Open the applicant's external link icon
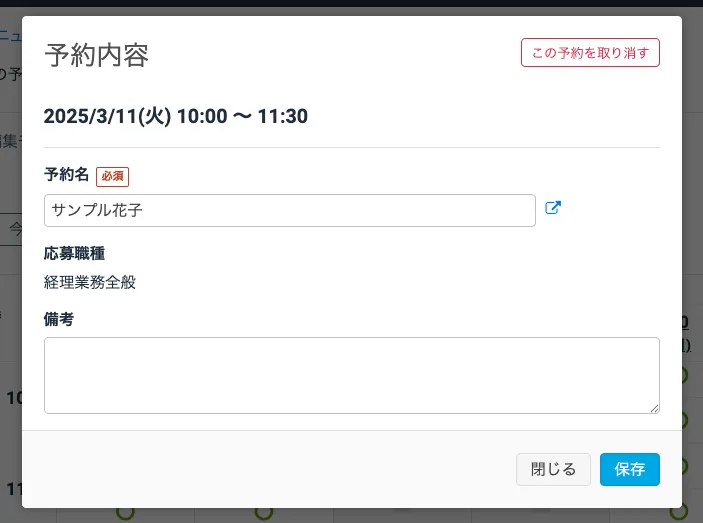 pyautogui.click(x=553, y=209)
